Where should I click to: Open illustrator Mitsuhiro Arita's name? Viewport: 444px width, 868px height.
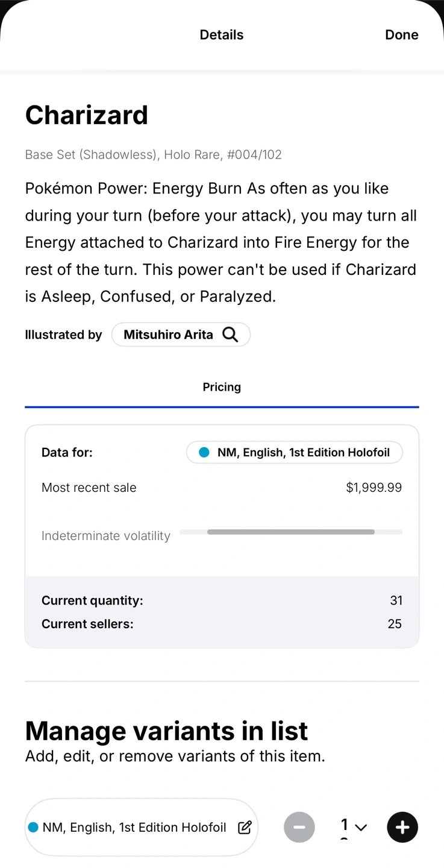[x=168, y=335]
